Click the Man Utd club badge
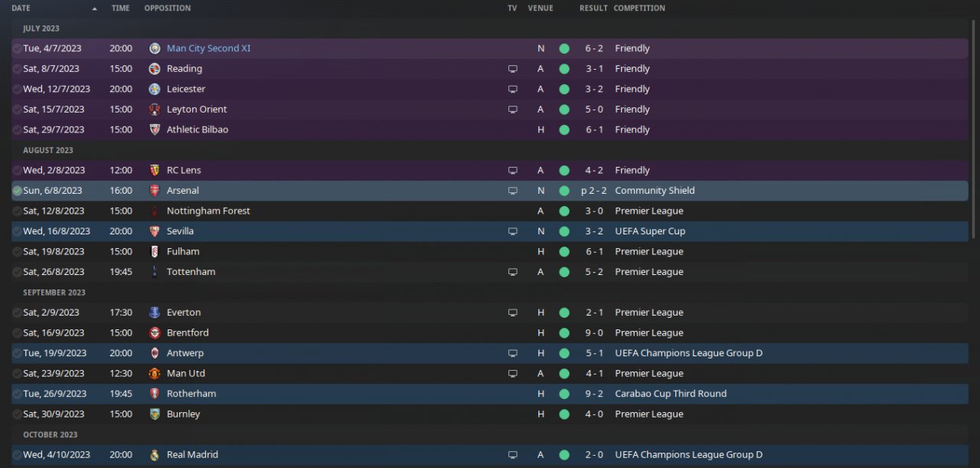 [x=155, y=374]
